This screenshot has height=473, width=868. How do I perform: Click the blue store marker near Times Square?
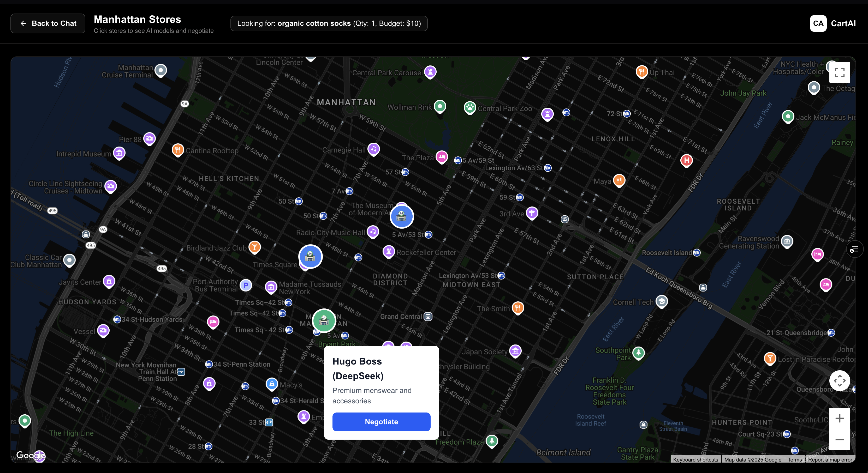pyautogui.click(x=310, y=257)
